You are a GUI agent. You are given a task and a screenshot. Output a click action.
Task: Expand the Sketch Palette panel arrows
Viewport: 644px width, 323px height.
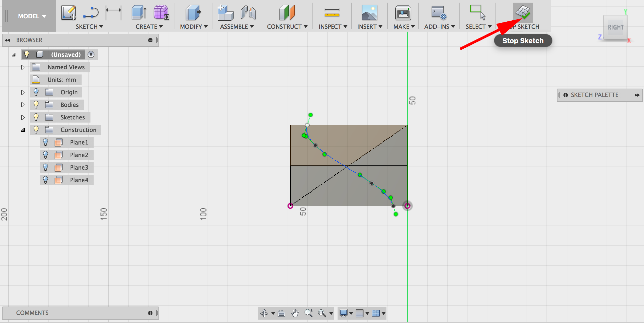click(637, 95)
